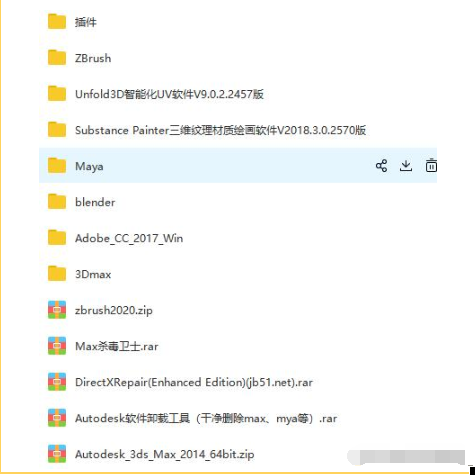Open the 3Dmax folder
The width and height of the screenshot is (475, 475).
(93, 274)
